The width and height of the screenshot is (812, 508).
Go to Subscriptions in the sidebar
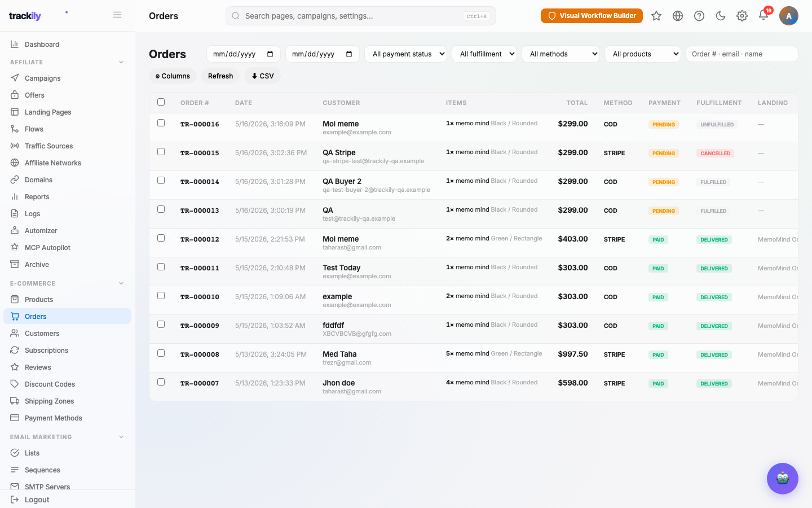pyautogui.click(x=68, y=351)
